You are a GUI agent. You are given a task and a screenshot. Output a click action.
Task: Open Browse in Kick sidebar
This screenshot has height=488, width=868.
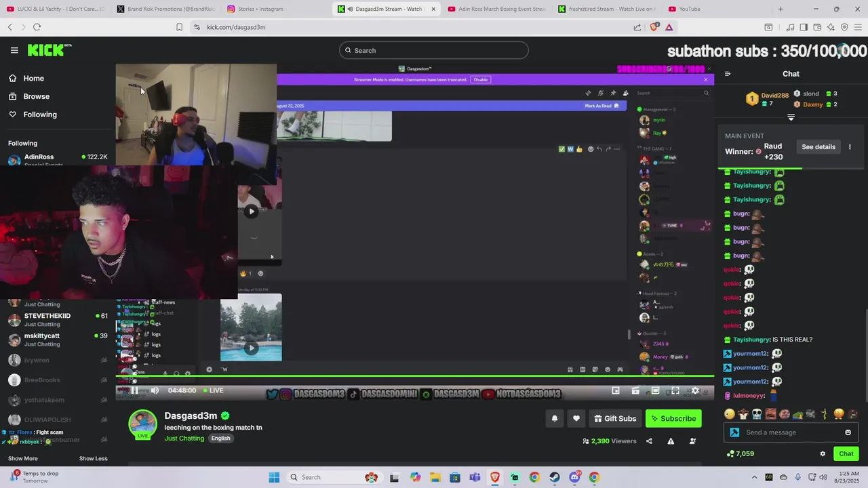36,96
